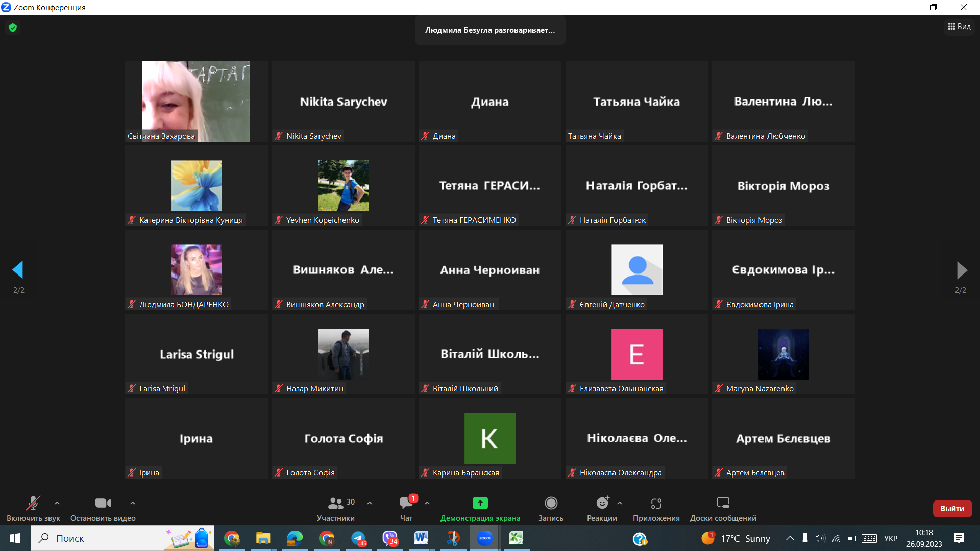Click the Share Screen green icon

480,503
